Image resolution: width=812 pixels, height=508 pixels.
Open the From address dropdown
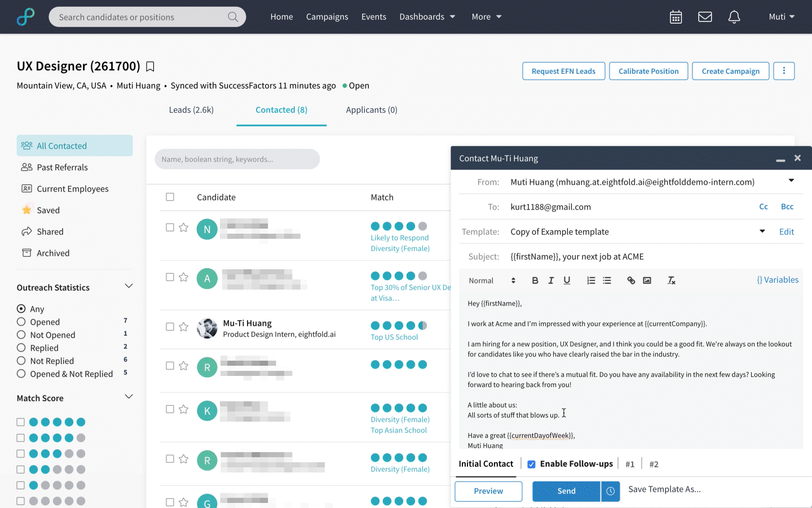pos(791,181)
